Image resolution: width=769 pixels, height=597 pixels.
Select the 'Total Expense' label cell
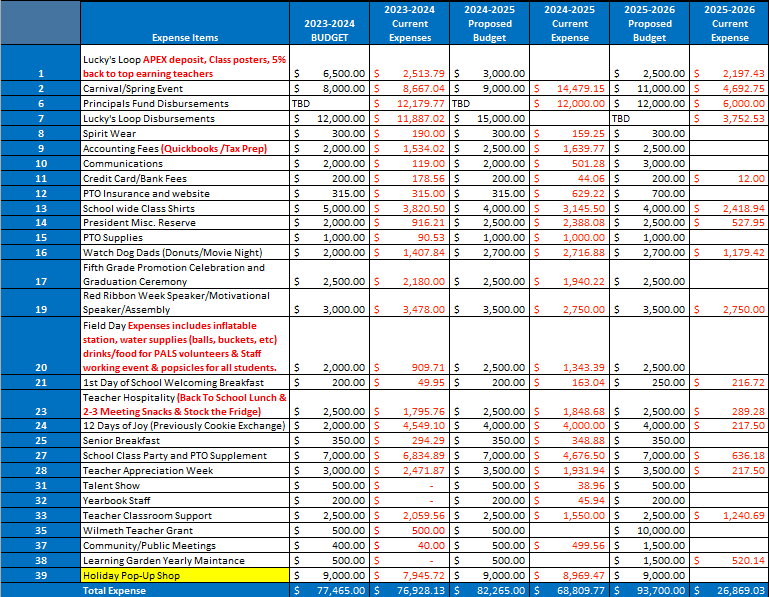click(185, 590)
